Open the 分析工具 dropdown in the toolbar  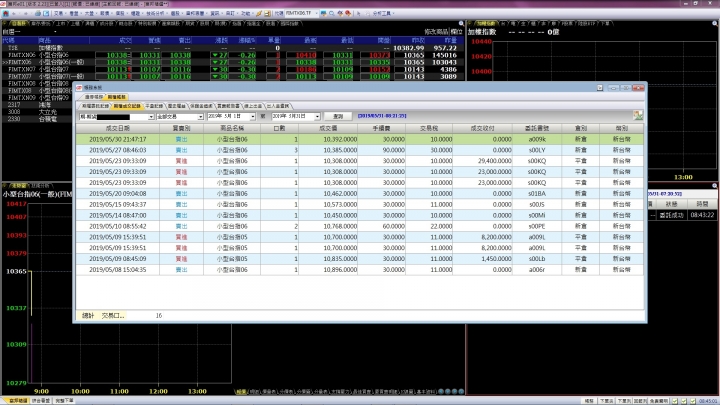point(383,13)
